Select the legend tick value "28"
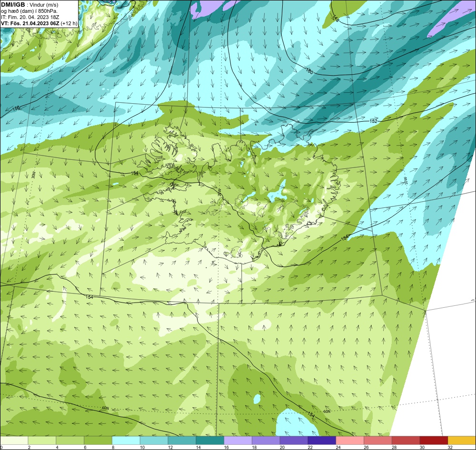 394,447
